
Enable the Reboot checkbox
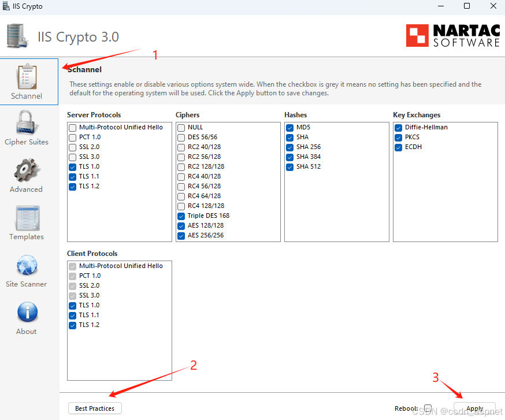pos(428,408)
